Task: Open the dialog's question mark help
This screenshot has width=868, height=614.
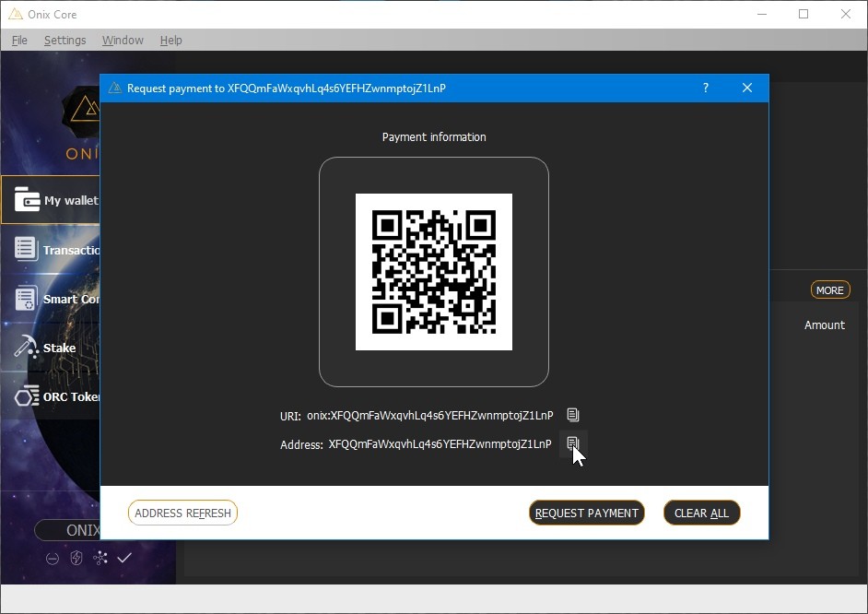Action: click(706, 88)
